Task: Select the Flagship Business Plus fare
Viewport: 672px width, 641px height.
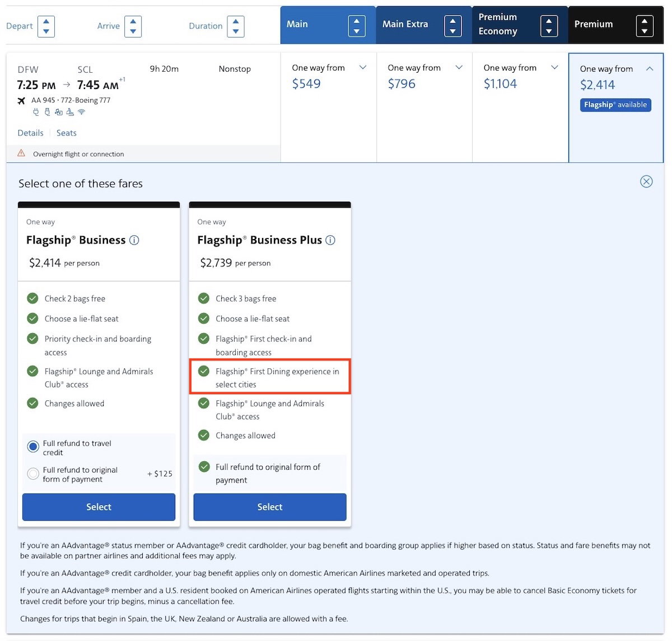Action: point(270,507)
